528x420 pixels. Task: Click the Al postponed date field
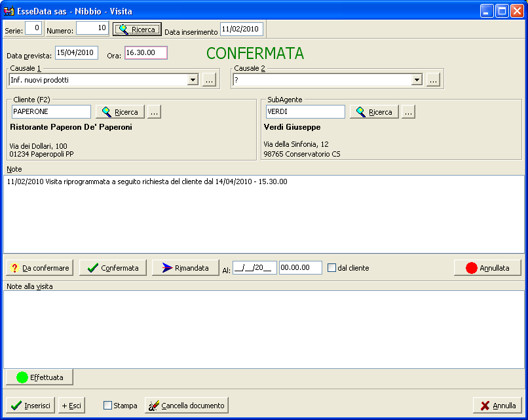point(255,268)
